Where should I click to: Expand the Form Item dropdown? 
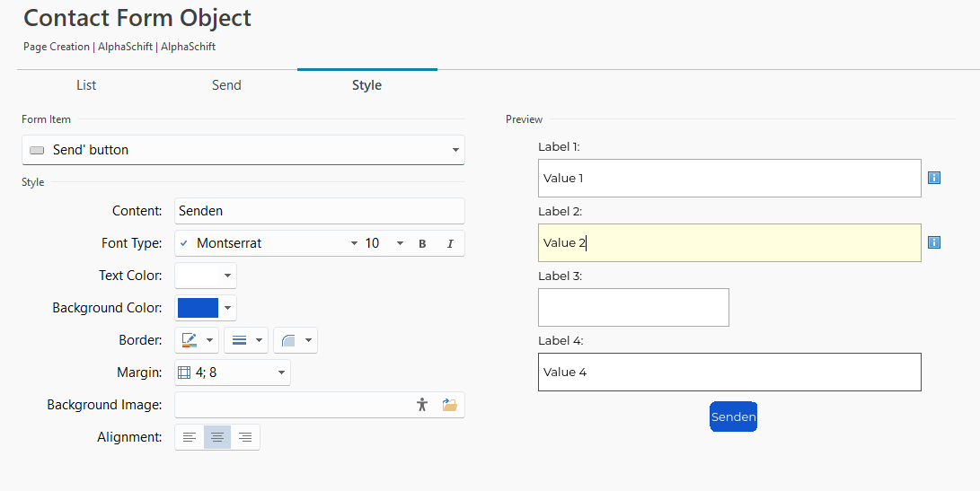coord(455,150)
